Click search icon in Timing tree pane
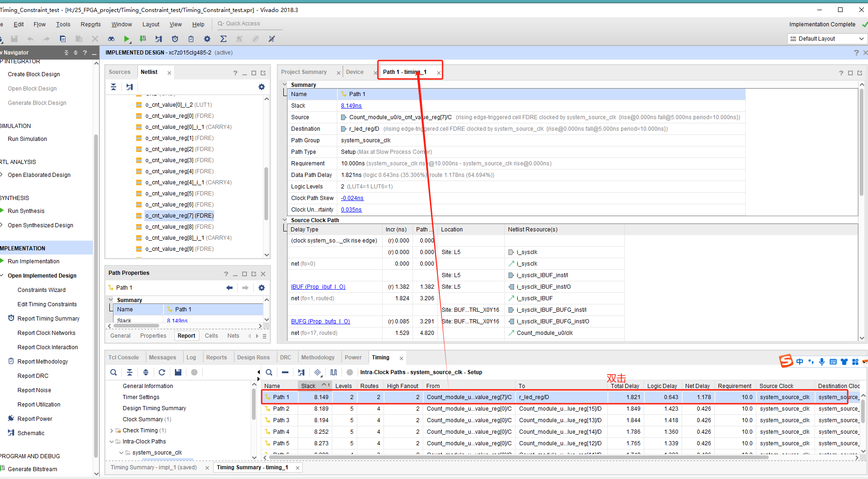The width and height of the screenshot is (868, 479). pyautogui.click(x=114, y=372)
